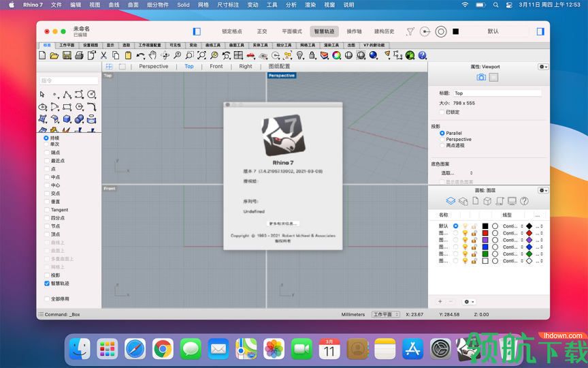Select the fillet curve tool
This screenshot has width=588, height=368.
pyautogui.click(x=91, y=107)
